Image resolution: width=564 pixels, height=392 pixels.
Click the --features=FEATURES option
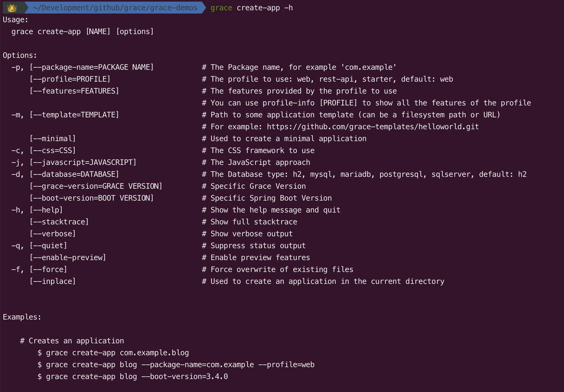click(x=74, y=91)
